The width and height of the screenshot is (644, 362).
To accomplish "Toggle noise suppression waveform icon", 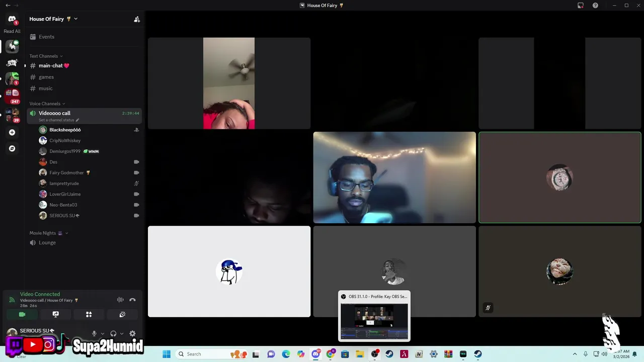I will pos(120,300).
